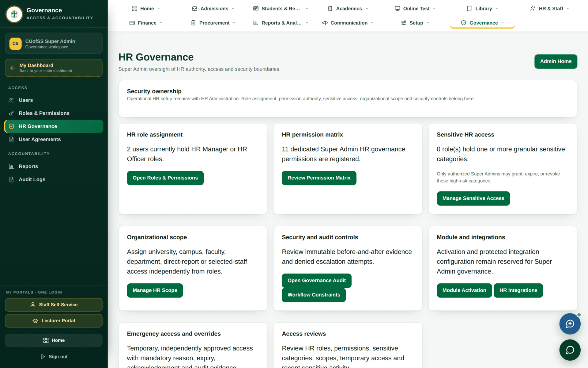The width and height of the screenshot is (588, 368).
Task: Open Reports under Accountability
Action: (54, 167)
